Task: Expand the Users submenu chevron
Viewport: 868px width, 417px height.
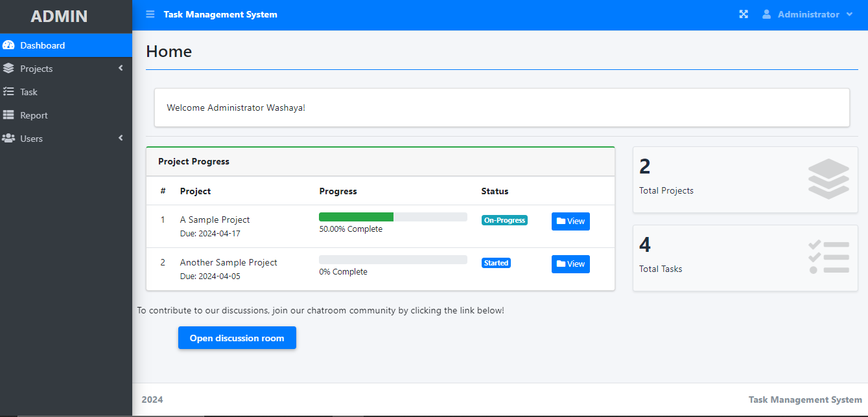Action: pos(121,138)
